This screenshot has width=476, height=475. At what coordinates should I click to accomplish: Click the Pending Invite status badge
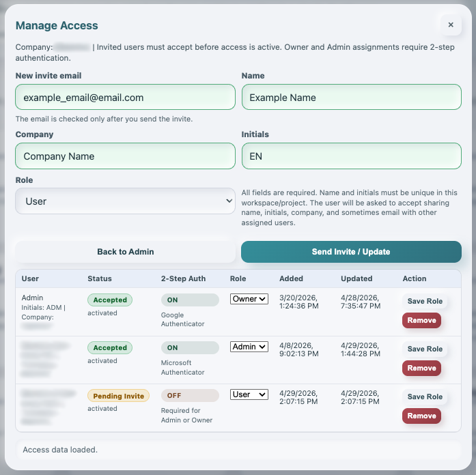pos(118,396)
